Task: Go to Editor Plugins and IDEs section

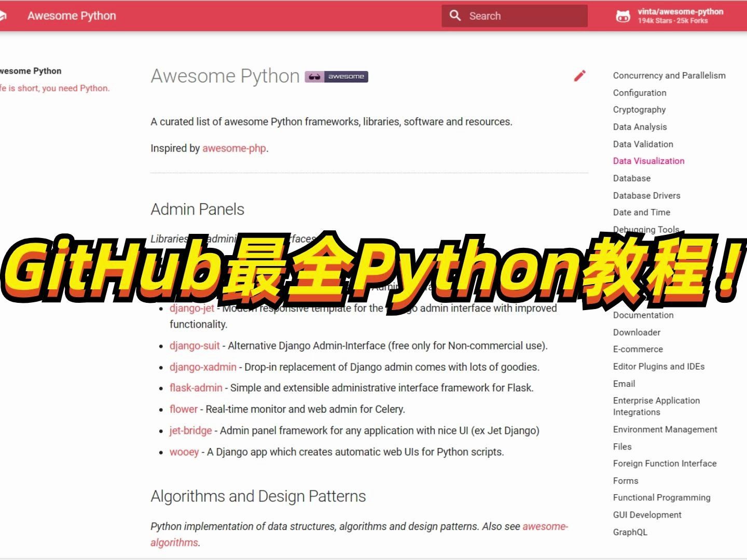Action: (x=659, y=367)
